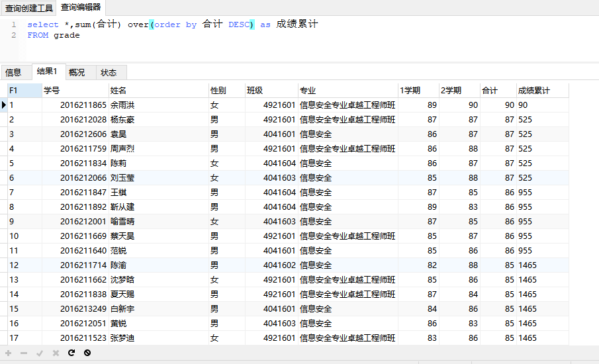Click 成绩累计 cell in 王棋's row
This screenshot has width=599, height=364.
(x=543, y=192)
